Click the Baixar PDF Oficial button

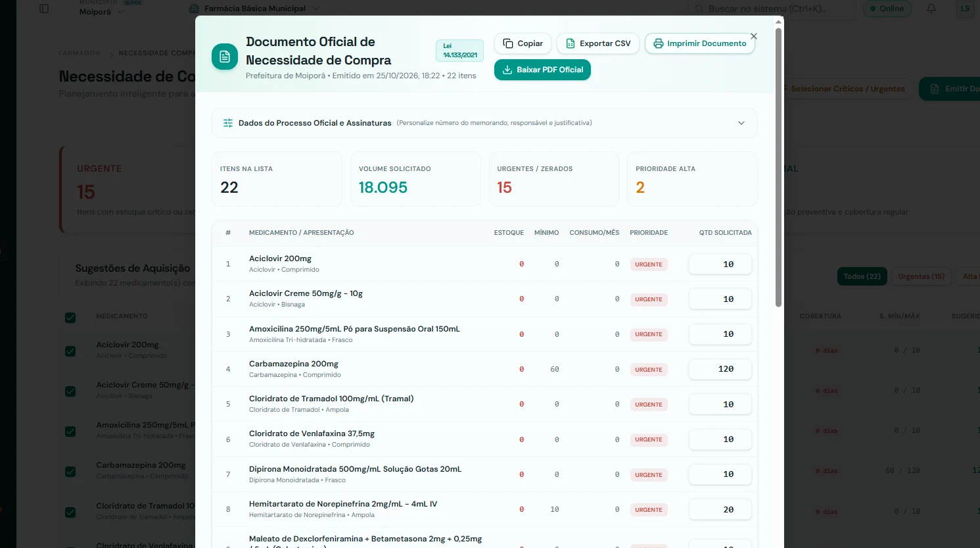[x=542, y=70]
